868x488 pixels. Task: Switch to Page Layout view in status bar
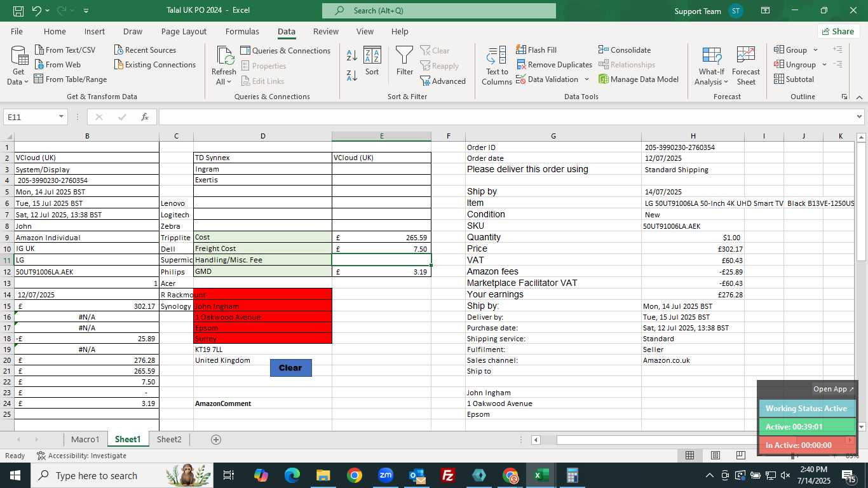715,455
